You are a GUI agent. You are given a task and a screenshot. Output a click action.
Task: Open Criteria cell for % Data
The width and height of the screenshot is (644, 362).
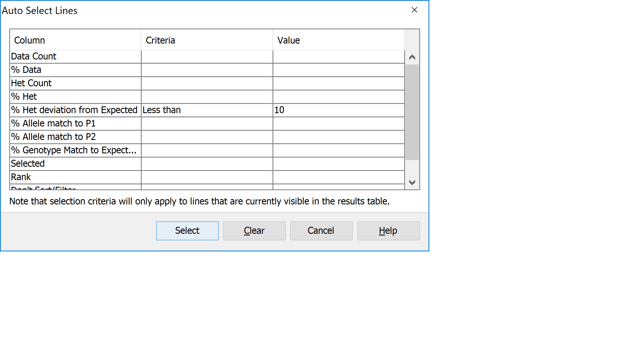[x=207, y=70]
